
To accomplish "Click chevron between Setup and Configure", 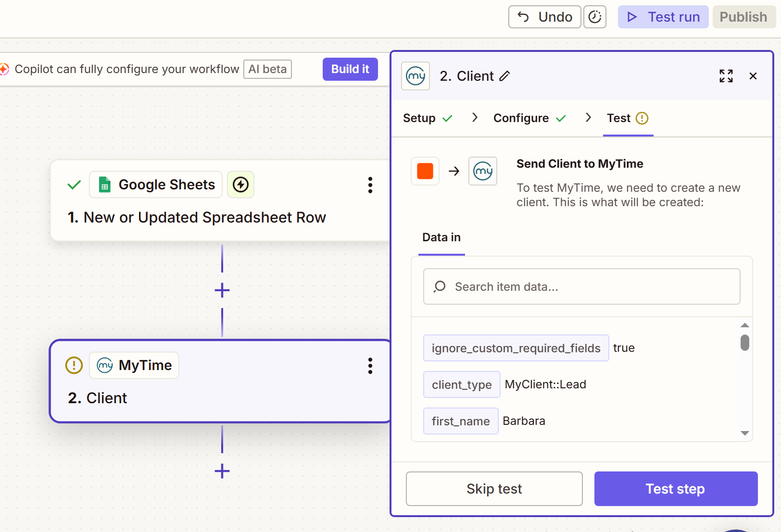I will coord(475,118).
